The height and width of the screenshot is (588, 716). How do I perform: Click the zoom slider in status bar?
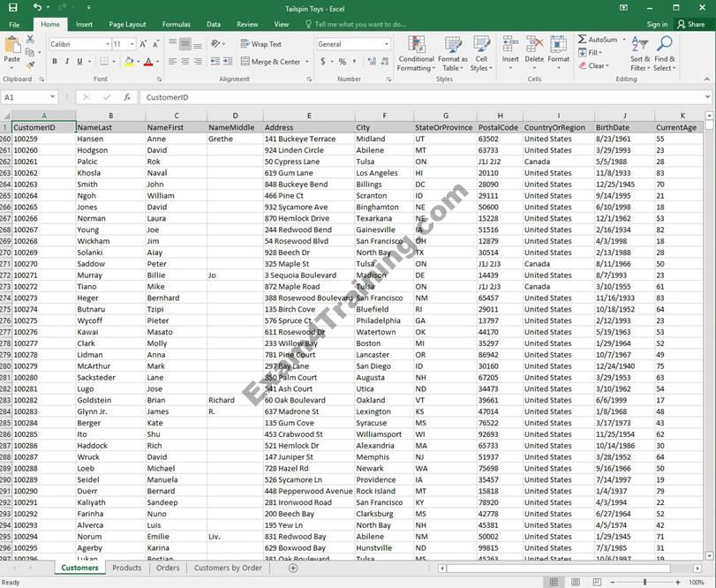[x=645, y=582]
